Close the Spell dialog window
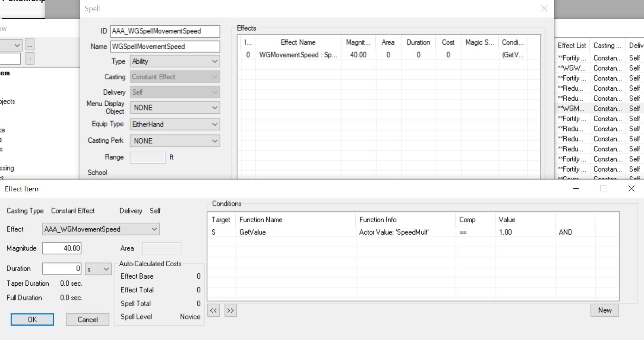The width and height of the screenshot is (644, 340). pyautogui.click(x=544, y=8)
